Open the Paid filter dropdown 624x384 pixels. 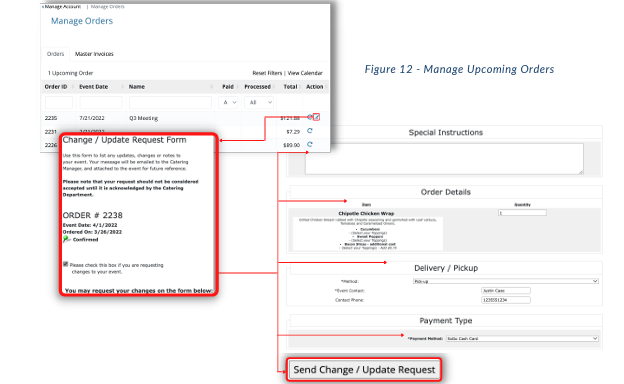pos(228,102)
